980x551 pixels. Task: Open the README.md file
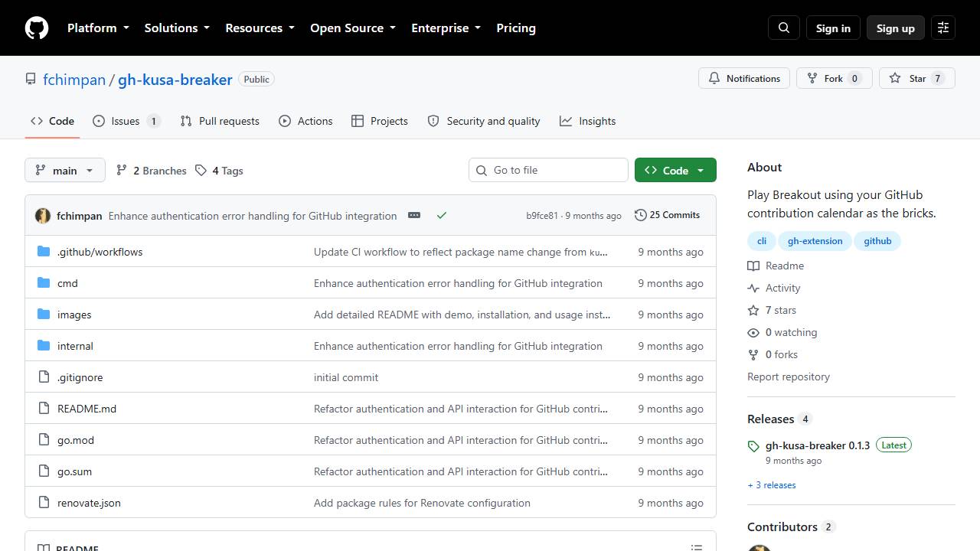(x=87, y=409)
